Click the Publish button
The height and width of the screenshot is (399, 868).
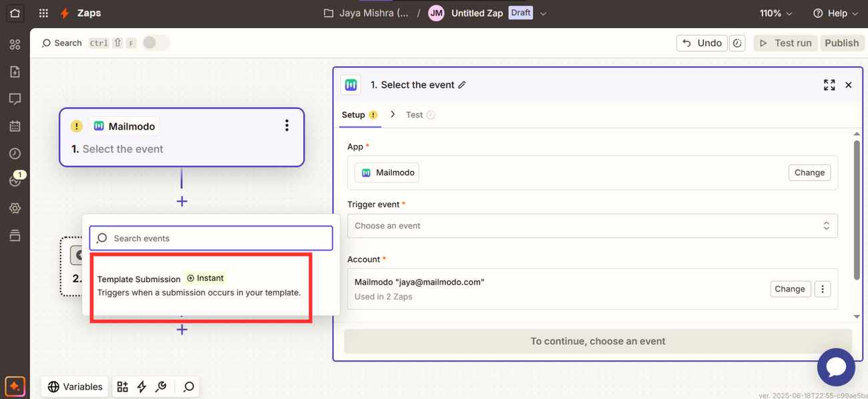pos(841,43)
